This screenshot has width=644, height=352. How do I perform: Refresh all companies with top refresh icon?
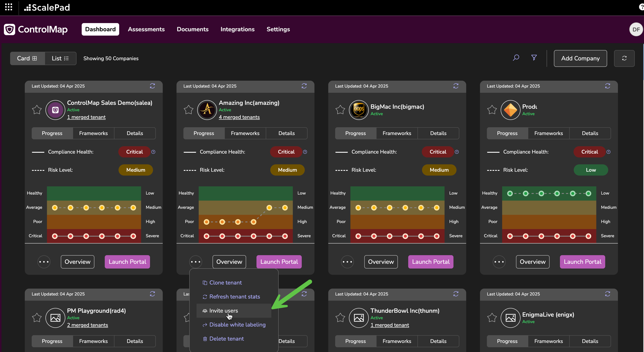(624, 58)
